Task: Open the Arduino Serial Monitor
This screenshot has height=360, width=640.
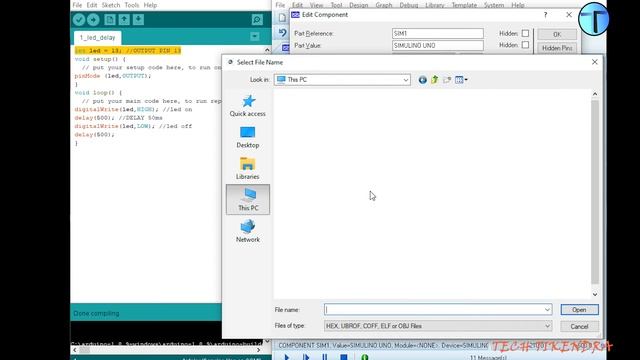Action: pos(257,20)
